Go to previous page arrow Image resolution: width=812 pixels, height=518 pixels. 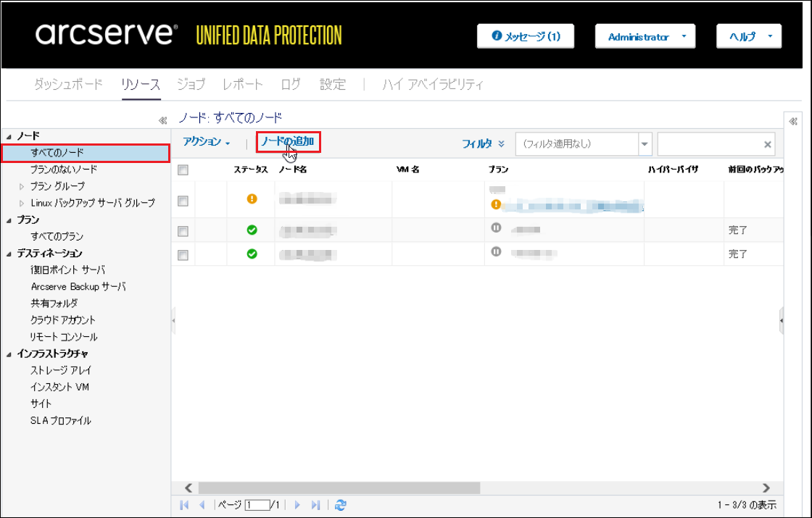coord(202,505)
